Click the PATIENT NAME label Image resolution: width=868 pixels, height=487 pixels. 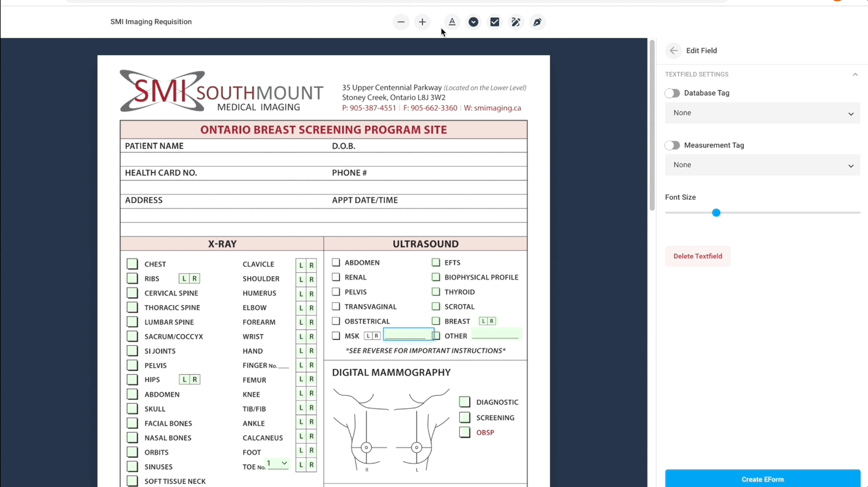point(154,146)
